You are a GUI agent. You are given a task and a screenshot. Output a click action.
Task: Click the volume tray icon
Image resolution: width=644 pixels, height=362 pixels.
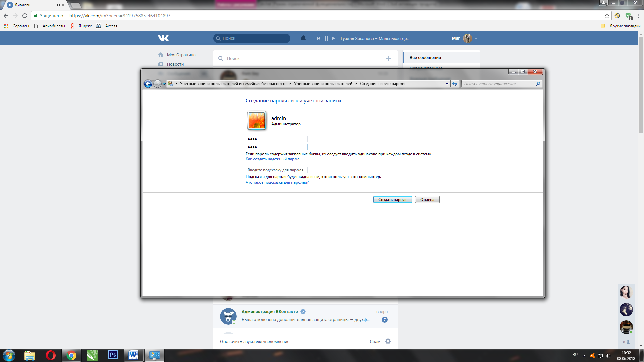pos(608,356)
